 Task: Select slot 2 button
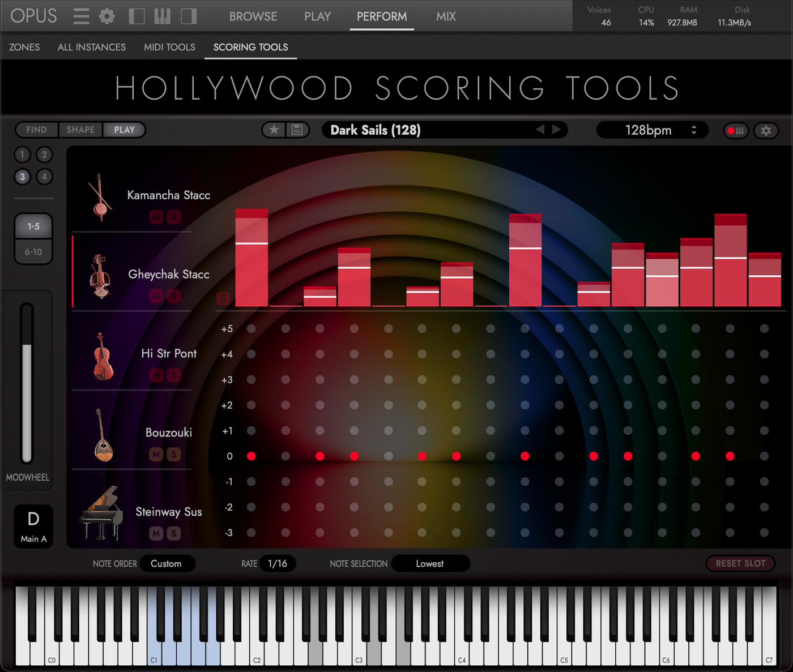point(44,155)
